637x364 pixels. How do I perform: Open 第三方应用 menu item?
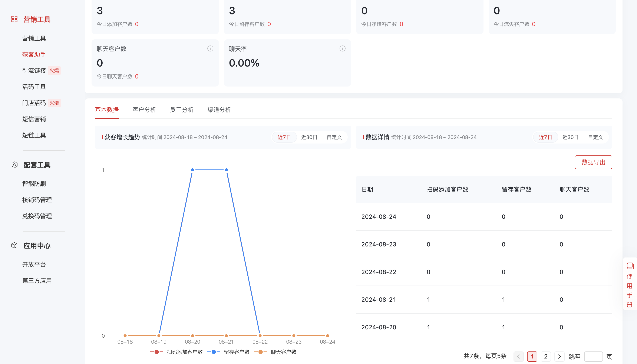coord(37,280)
